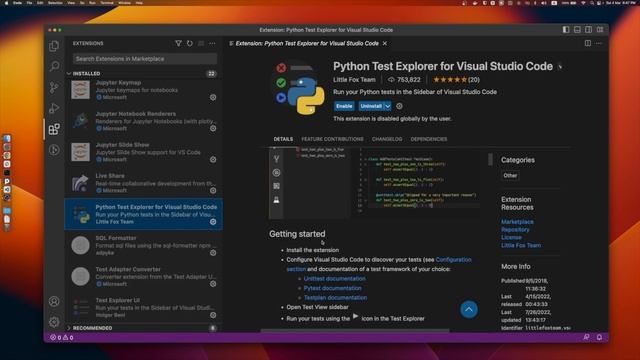Open gear for Test Explorer UI extension

point(213,315)
